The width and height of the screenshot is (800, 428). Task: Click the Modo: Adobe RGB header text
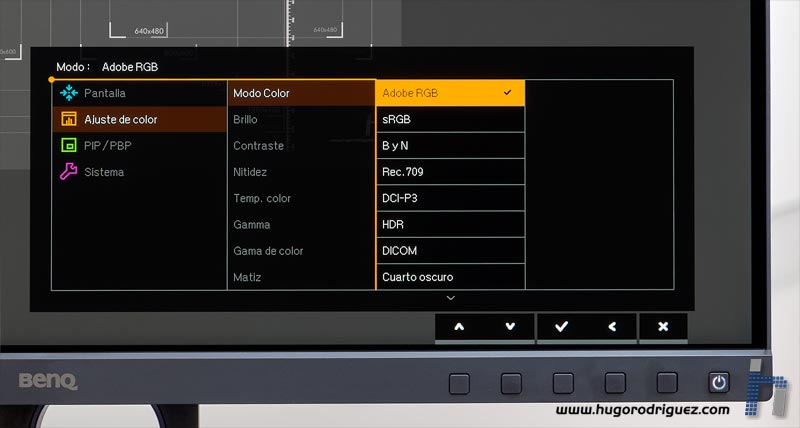click(107, 67)
